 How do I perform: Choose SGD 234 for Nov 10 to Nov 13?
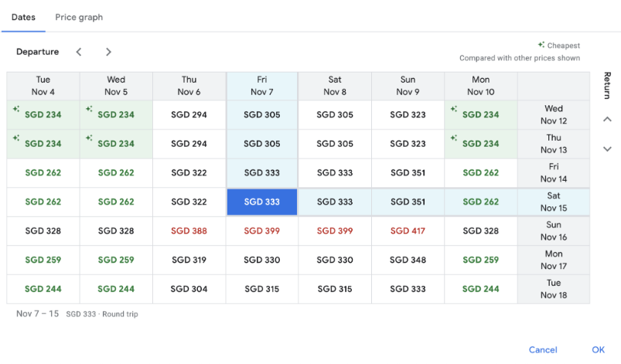(x=480, y=144)
